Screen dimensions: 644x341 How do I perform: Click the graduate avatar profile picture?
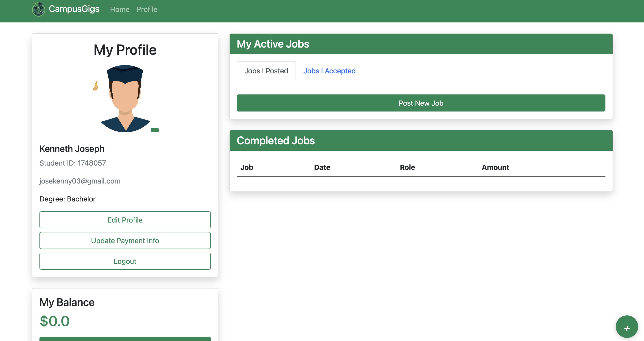pyautogui.click(x=125, y=98)
